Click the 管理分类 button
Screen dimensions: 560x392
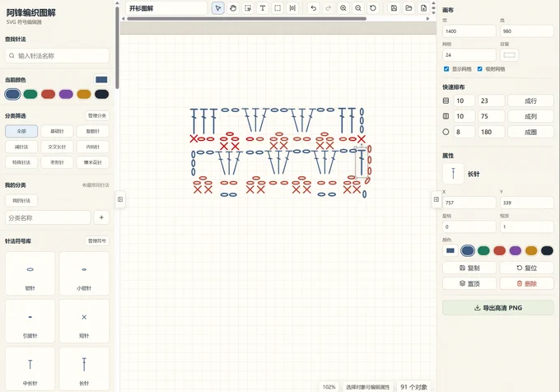(x=97, y=115)
